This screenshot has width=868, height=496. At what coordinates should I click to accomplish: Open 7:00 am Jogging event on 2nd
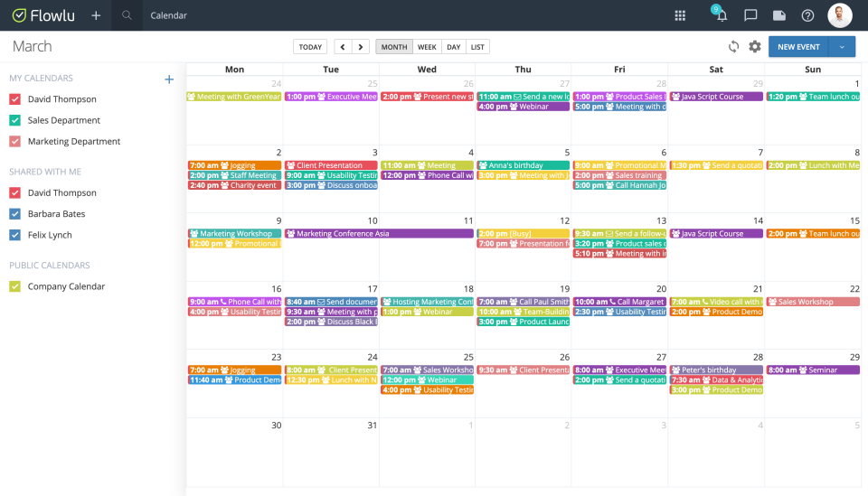[235, 164]
